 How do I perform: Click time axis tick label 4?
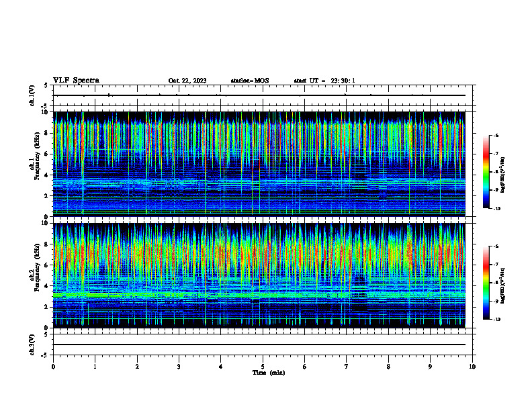tap(220, 367)
